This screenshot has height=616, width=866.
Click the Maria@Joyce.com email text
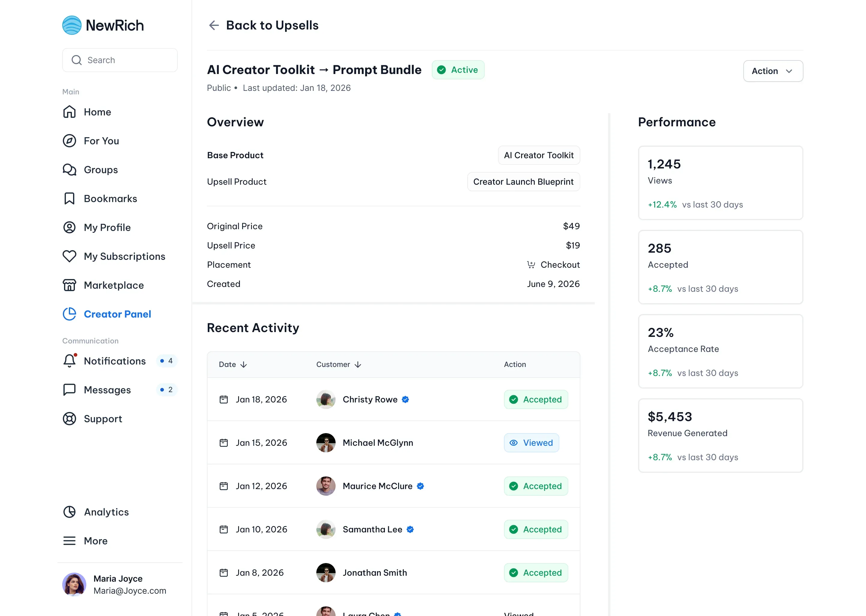click(x=130, y=591)
